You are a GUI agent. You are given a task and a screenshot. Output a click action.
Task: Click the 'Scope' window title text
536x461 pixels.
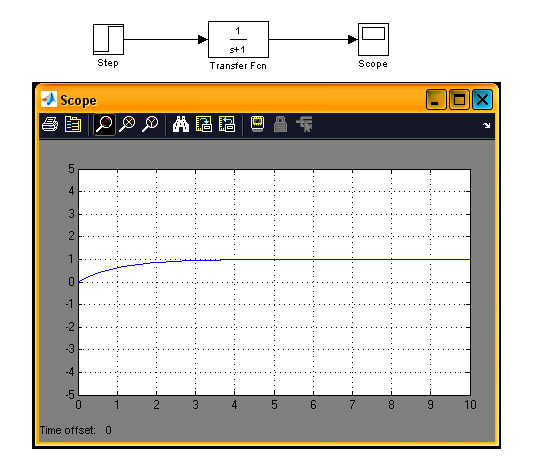point(78,100)
